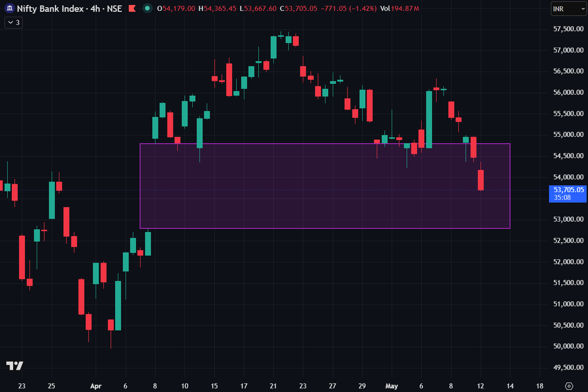Click the Apr label on the time axis
588x392 pixels.
96,386
